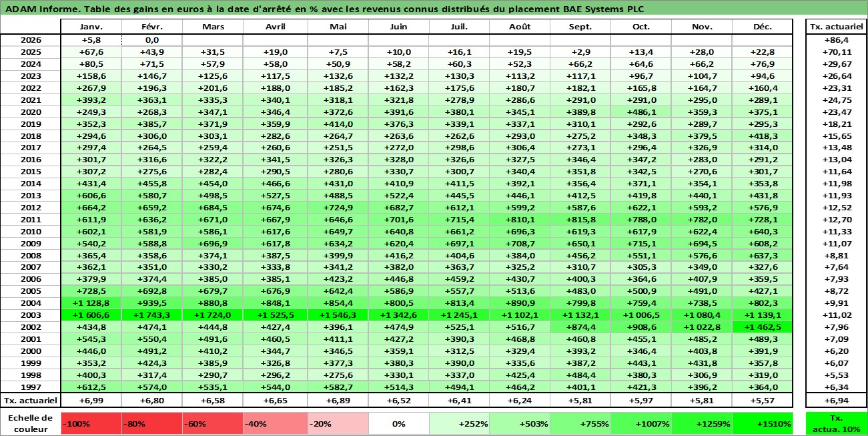868x436 pixels.
Task: Select cell value +1 743,3
Action: click(151, 315)
